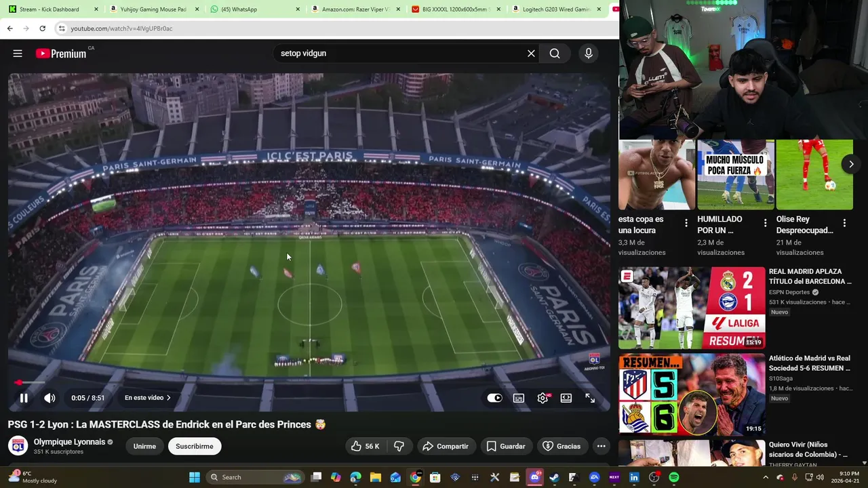Switch to Logitech G203 Wired Gaming tab
Viewport: 868px width, 488px height.
point(555,9)
